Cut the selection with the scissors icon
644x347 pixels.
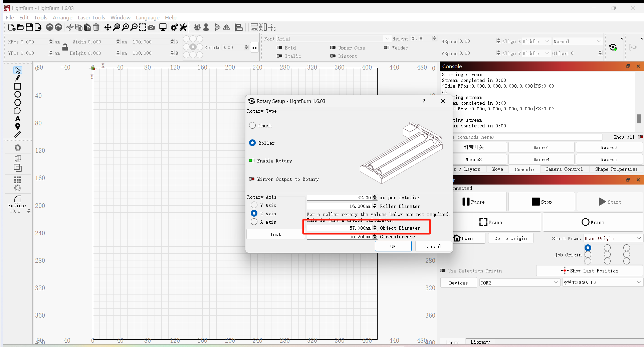coord(70,27)
